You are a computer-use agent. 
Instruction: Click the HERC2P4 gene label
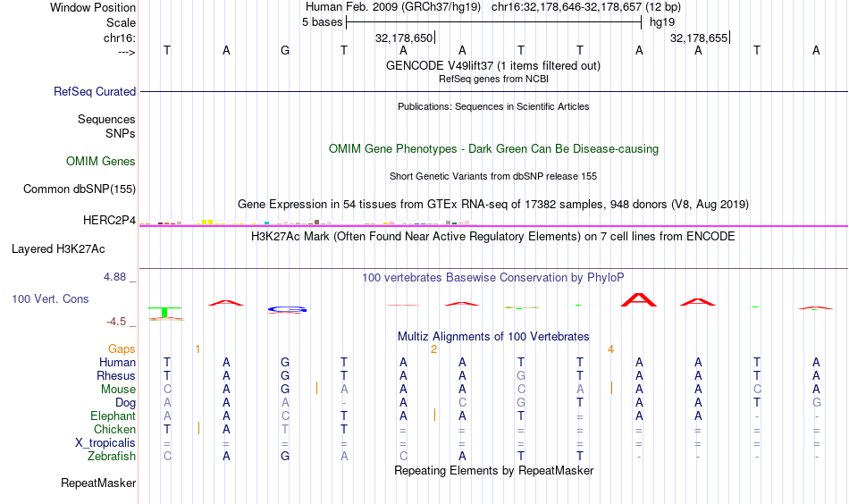tap(109, 221)
